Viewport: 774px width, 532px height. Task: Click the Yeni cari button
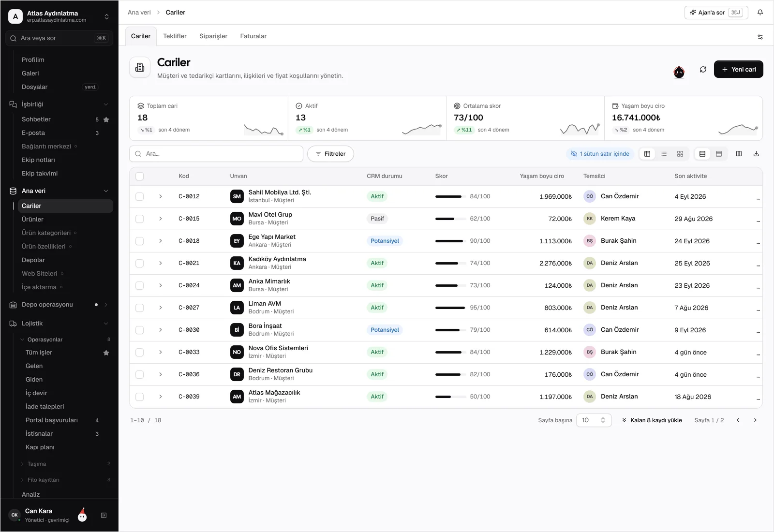pos(738,70)
